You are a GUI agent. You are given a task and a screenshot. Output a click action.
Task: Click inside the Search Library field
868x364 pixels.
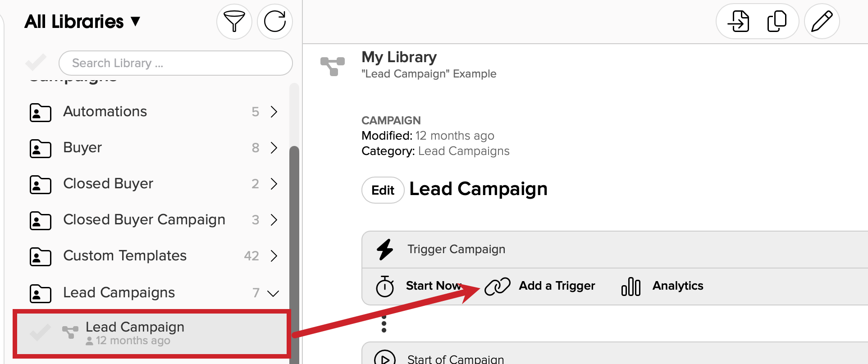pyautogui.click(x=176, y=63)
